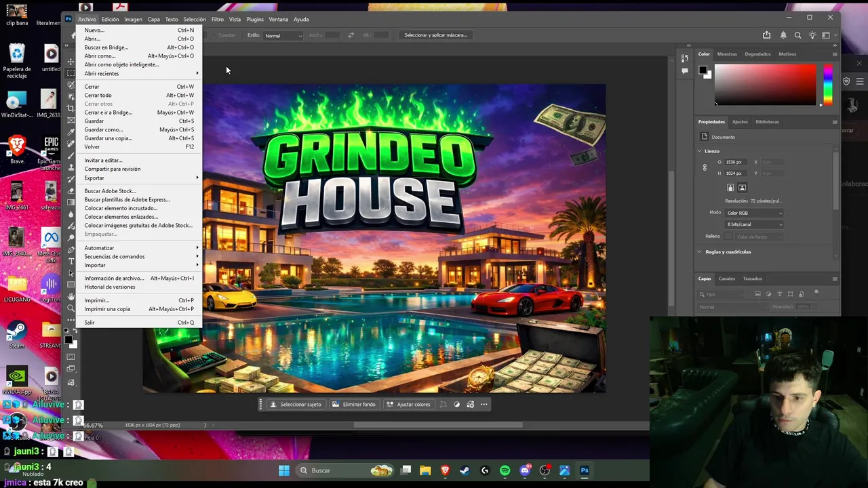Image resolution: width=868 pixels, height=488 pixels.
Task: Open the 8 bits/canal dropdown
Action: [754, 224]
